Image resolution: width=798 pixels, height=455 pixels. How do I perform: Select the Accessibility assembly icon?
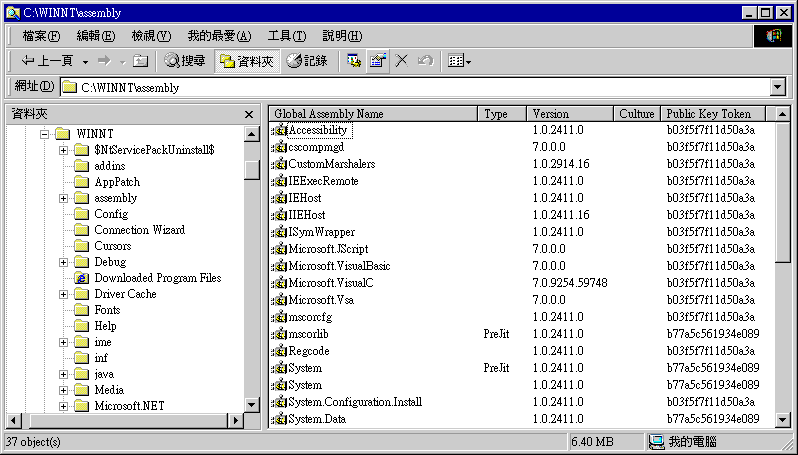(279, 130)
